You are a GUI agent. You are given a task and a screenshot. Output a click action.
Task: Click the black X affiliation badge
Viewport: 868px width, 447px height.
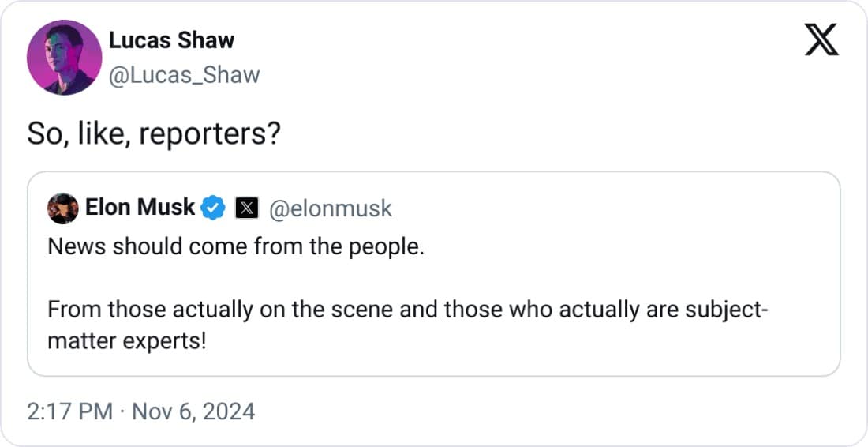(x=247, y=208)
